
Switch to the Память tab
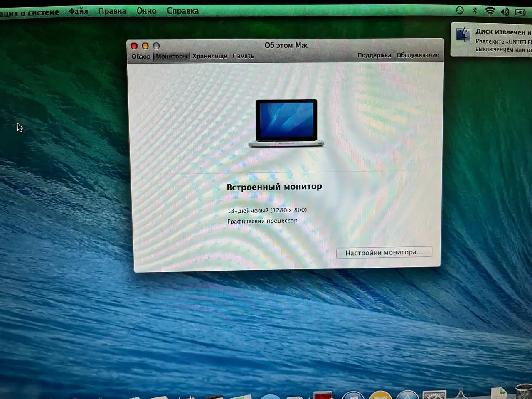tap(243, 56)
